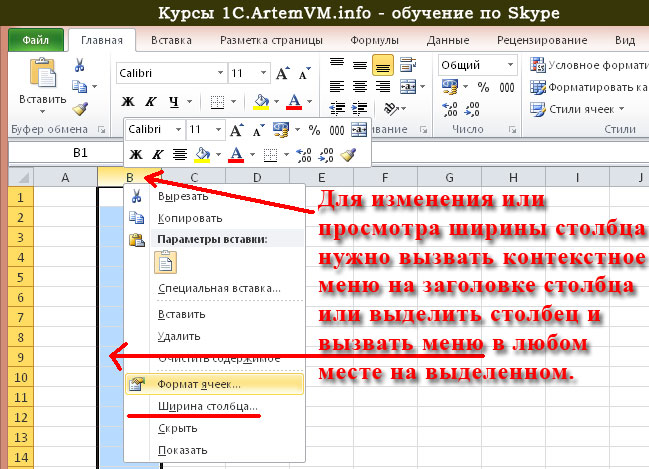Open the Файл tab
649x469 pixels.
click(x=36, y=41)
